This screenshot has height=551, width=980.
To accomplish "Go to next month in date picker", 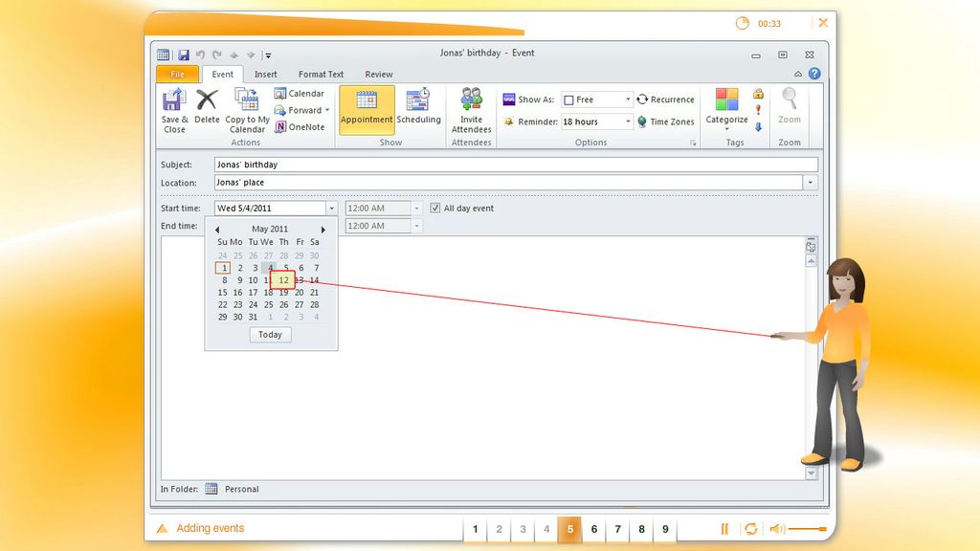I will (323, 230).
